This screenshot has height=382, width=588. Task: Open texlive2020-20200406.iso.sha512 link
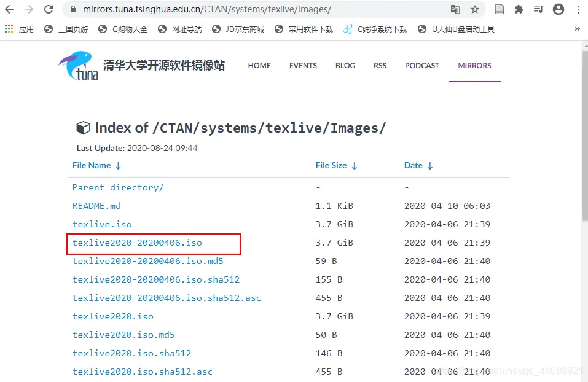156,279
